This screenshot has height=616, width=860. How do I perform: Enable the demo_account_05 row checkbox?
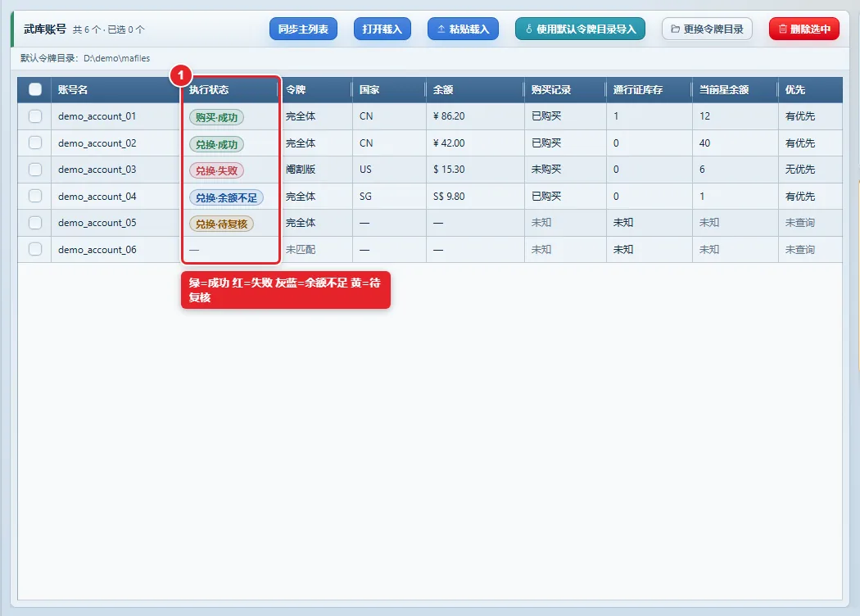point(35,223)
